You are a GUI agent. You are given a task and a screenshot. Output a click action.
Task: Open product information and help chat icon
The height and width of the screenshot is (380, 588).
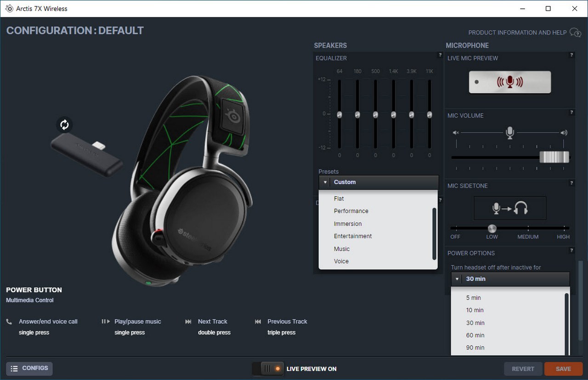575,32
